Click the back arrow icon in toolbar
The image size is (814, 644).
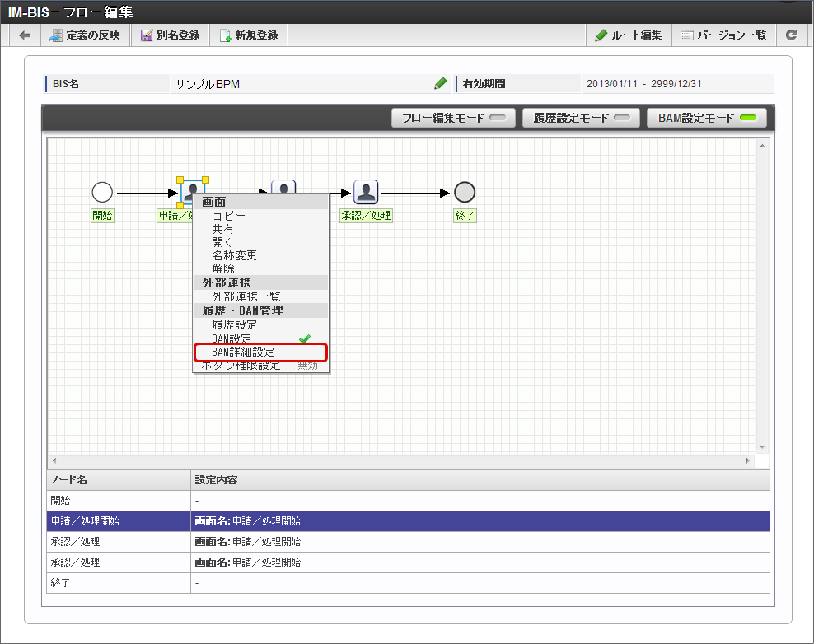point(24,35)
